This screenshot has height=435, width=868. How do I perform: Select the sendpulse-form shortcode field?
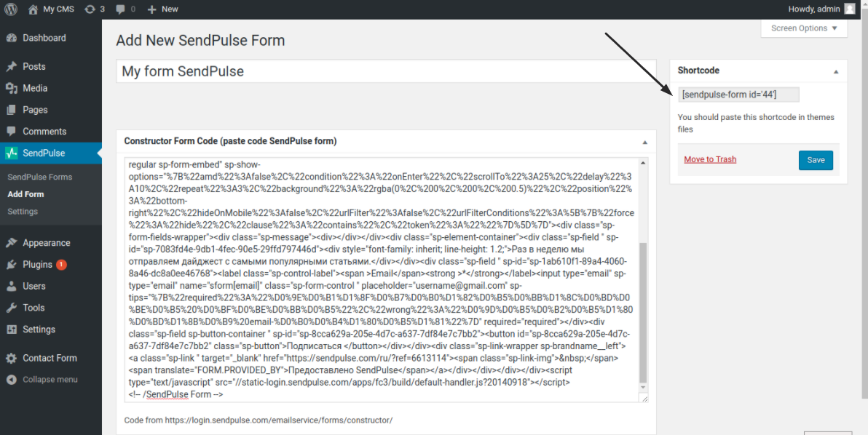click(738, 95)
